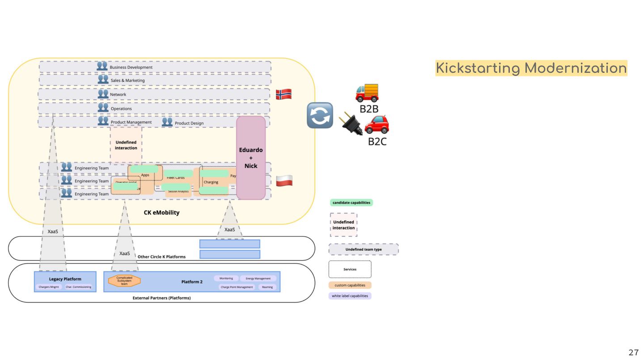The image size is (644, 362).
Task: Click the white label capabilities legend swatch
Action: click(x=350, y=296)
